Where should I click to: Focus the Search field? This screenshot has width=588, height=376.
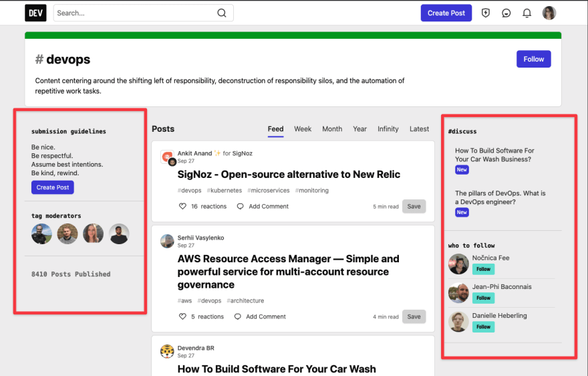tap(143, 13)
